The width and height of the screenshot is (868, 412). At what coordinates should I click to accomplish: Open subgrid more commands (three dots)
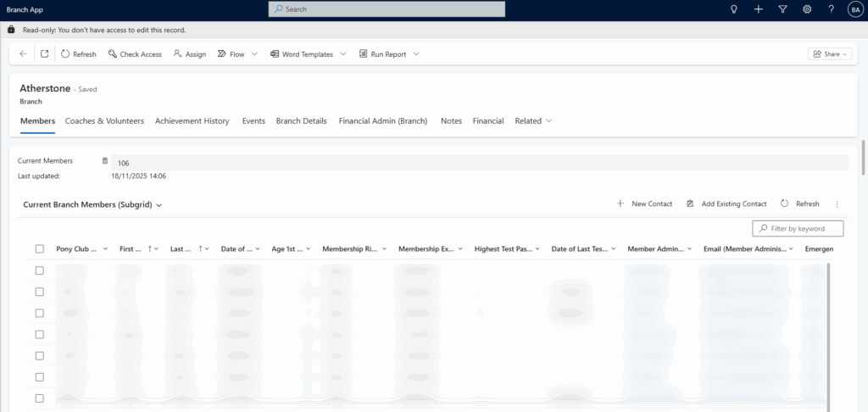[x=837, y=204]
